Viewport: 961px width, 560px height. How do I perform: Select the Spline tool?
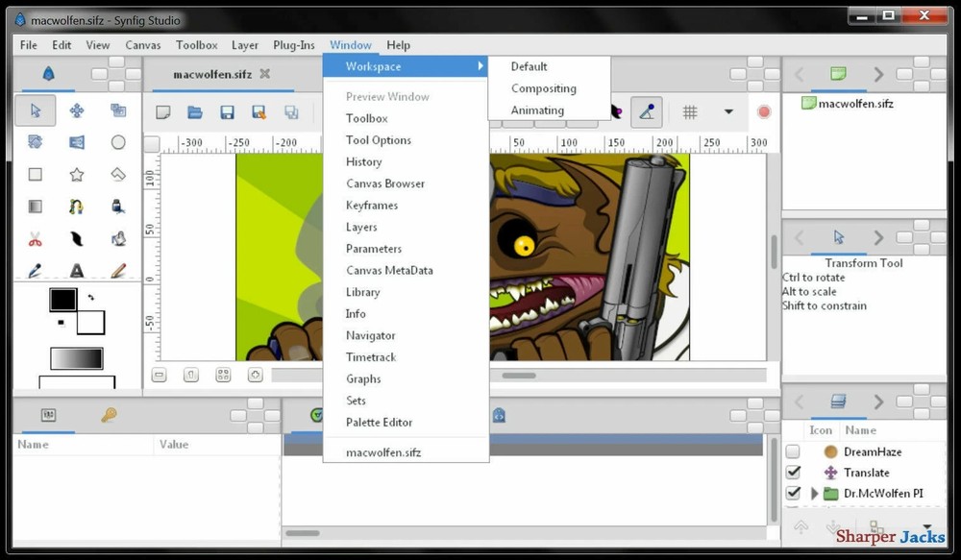[x=77, y=207]
